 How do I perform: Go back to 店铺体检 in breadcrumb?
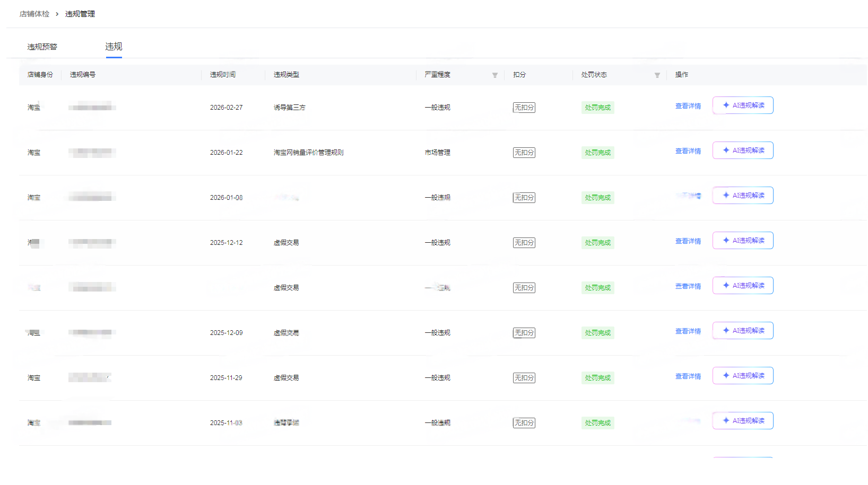(34, 14)
